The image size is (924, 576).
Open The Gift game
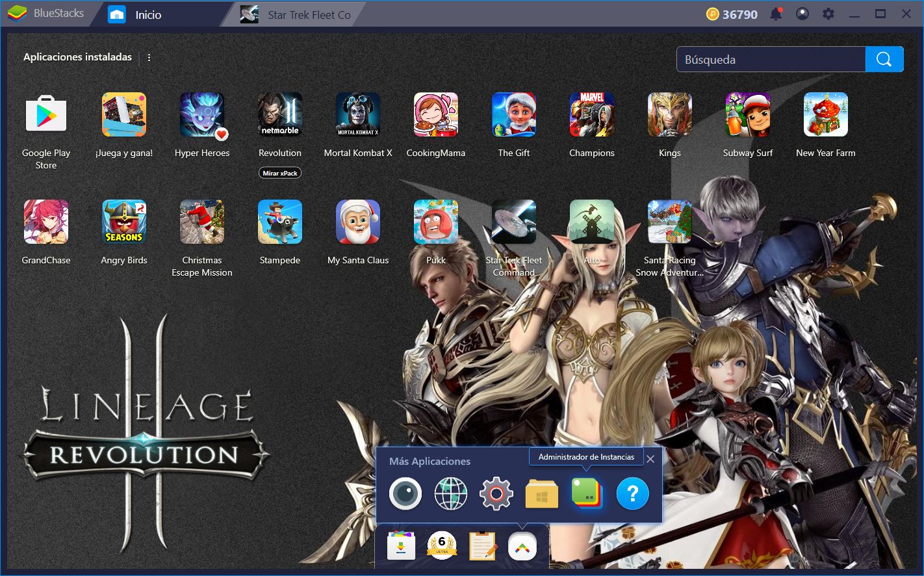[514, 114]
